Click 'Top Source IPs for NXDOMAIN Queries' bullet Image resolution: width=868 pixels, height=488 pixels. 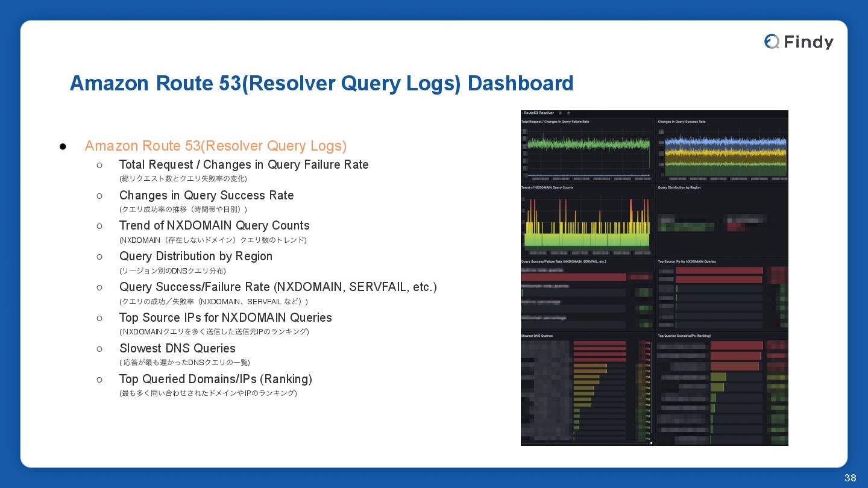pos(225,318)
